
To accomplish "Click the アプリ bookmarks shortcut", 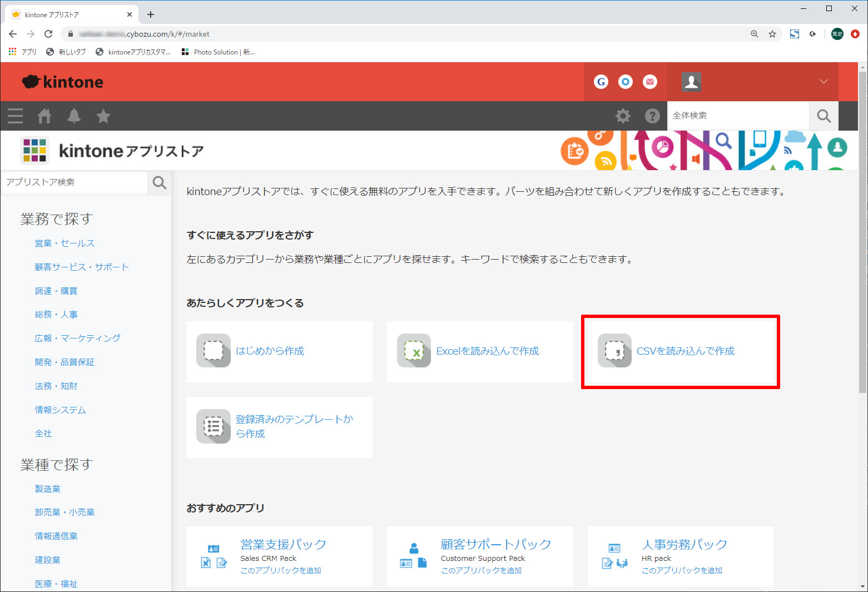I will 23,52.
